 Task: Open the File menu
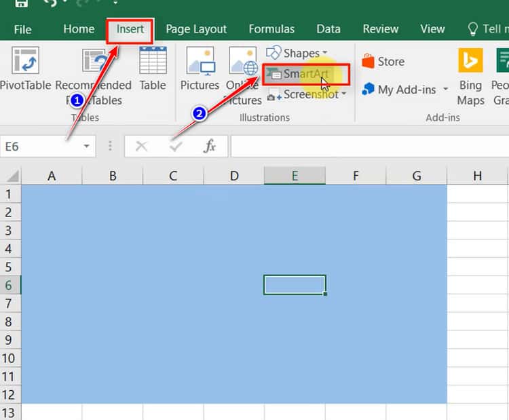22,30
